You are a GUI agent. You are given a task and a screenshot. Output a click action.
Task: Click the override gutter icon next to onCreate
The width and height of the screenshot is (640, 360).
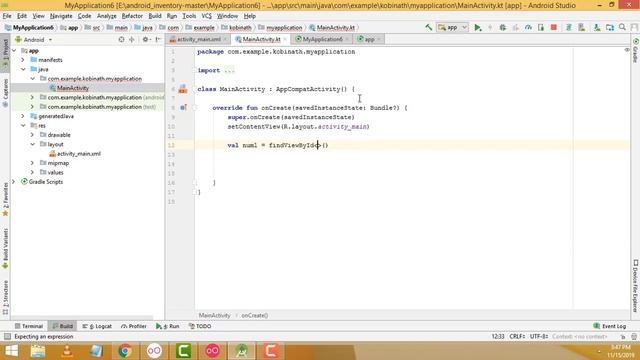(x=183, y=108)
